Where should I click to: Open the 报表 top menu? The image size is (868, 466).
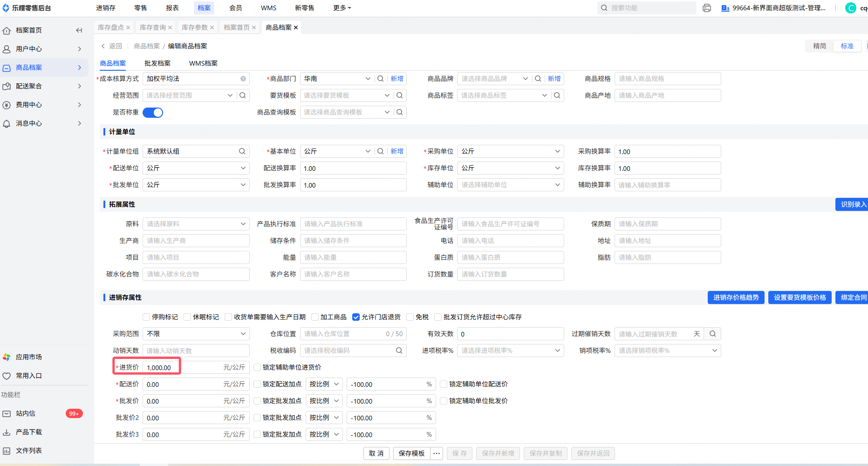pos(172,8)
